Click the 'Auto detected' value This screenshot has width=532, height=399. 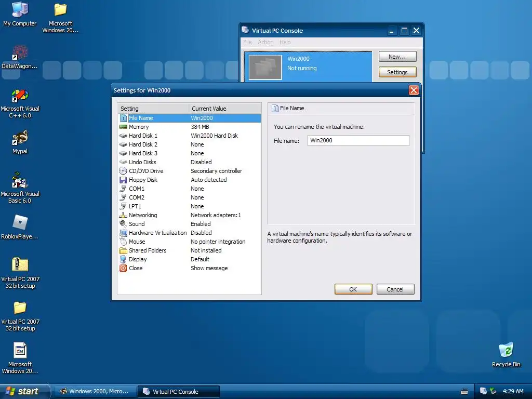209,180
